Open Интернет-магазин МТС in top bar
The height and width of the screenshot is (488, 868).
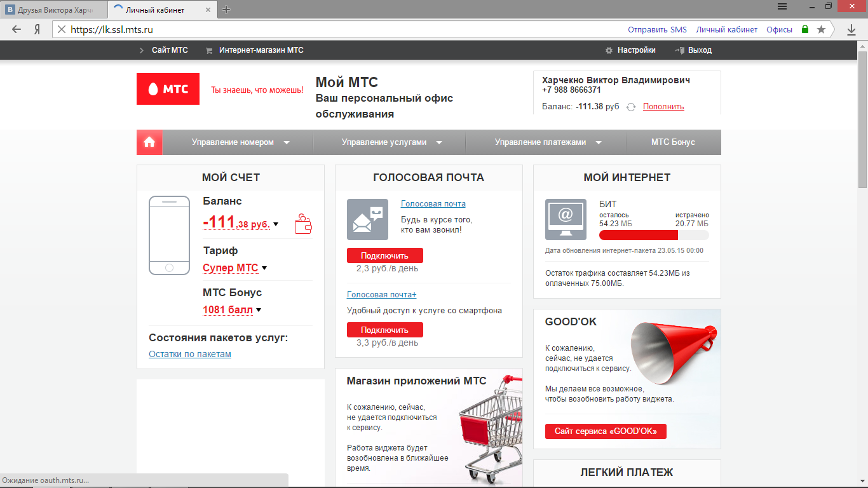coord(261,50)
